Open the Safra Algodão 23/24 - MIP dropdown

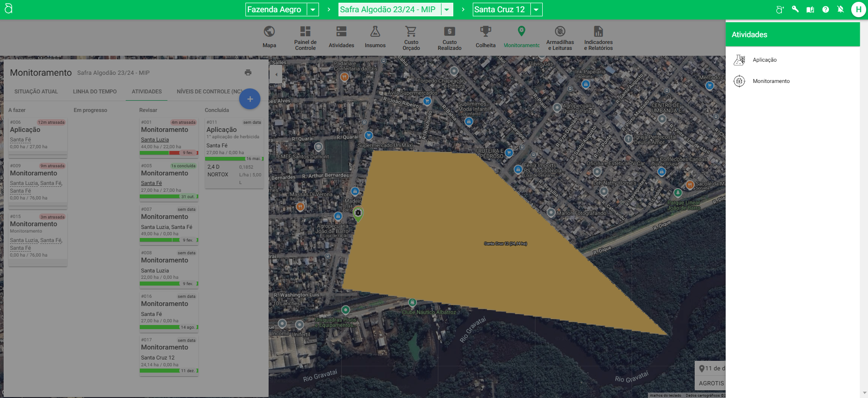pos(446,10)
